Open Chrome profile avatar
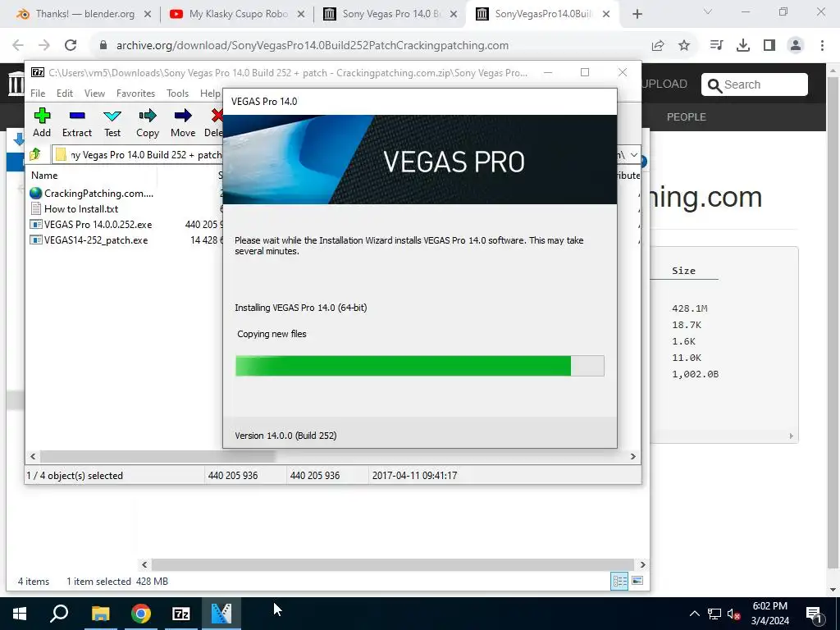Viewport: 840px width, 630px height. tap(796, 46)
